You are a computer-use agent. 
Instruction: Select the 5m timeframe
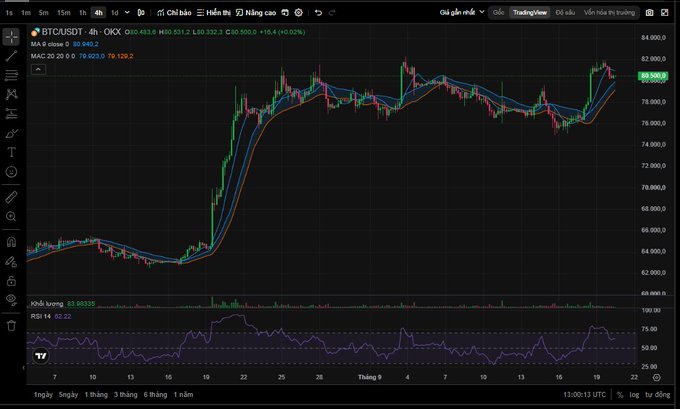[x=43, y=13]
